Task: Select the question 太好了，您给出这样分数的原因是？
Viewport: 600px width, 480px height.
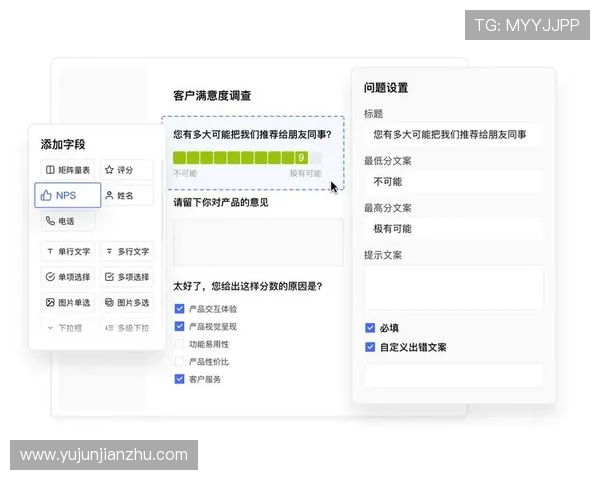Action: coord(248,286)
